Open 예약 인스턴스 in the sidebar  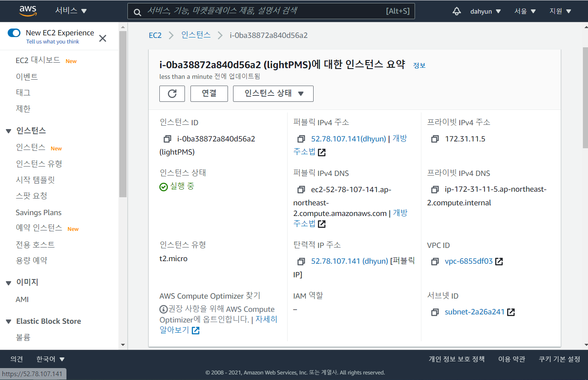(39, 228)
